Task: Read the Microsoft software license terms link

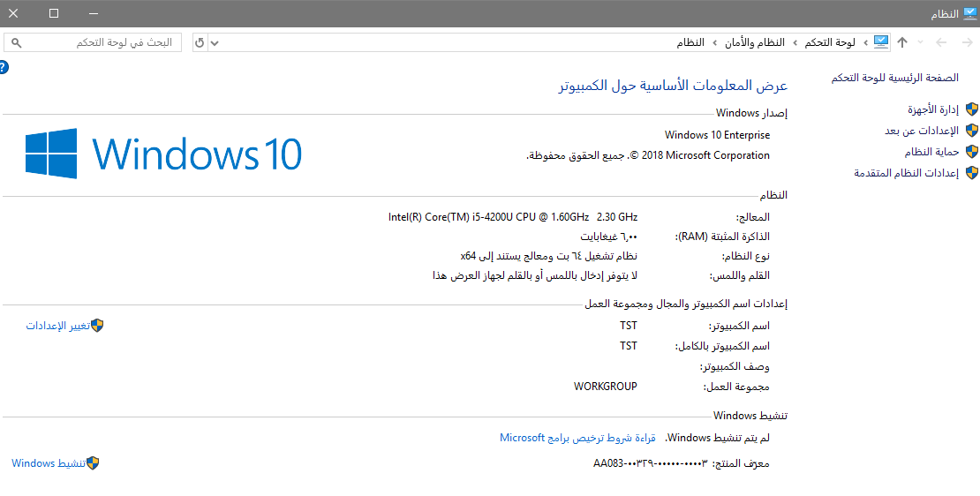Action: tap(577, 438)
